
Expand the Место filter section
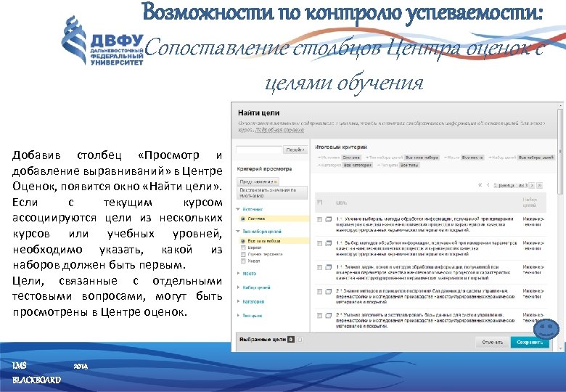coord(238,274)
